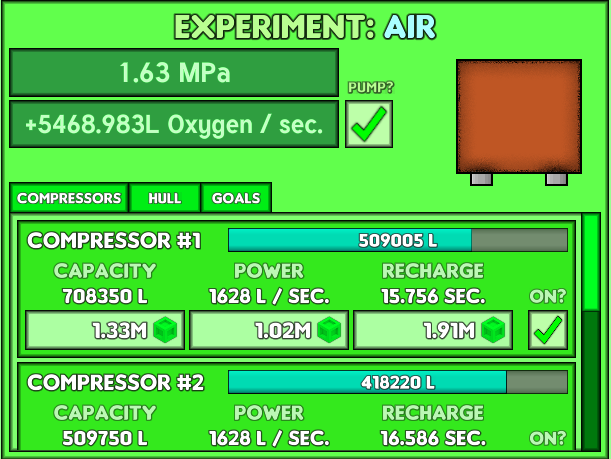Click the Experiment: Air title

coord(305,27)
